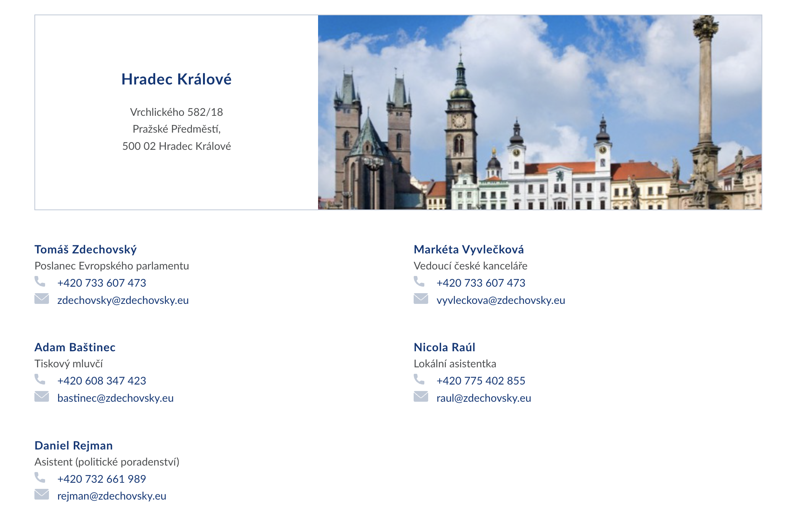Open email link vyvleckova@zdechovsky.eu
812x529 pixels.
tap(500, 300)
